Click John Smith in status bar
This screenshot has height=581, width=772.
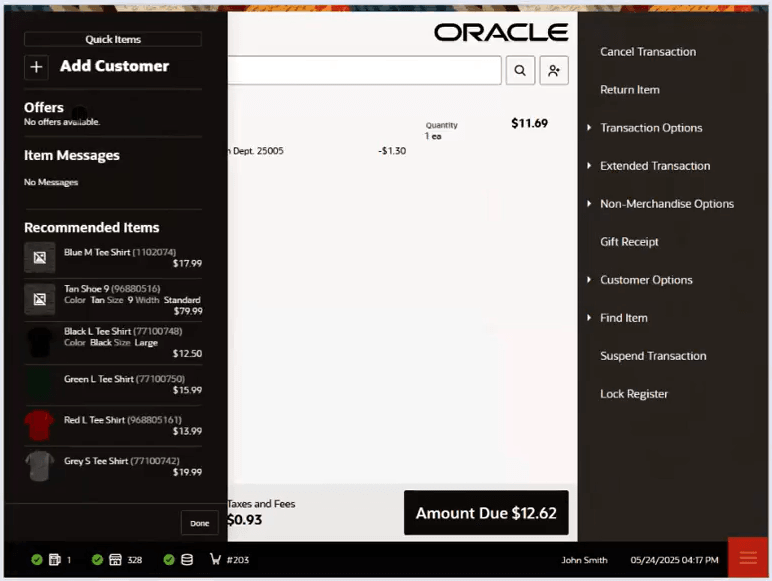[x=584, y=560]
